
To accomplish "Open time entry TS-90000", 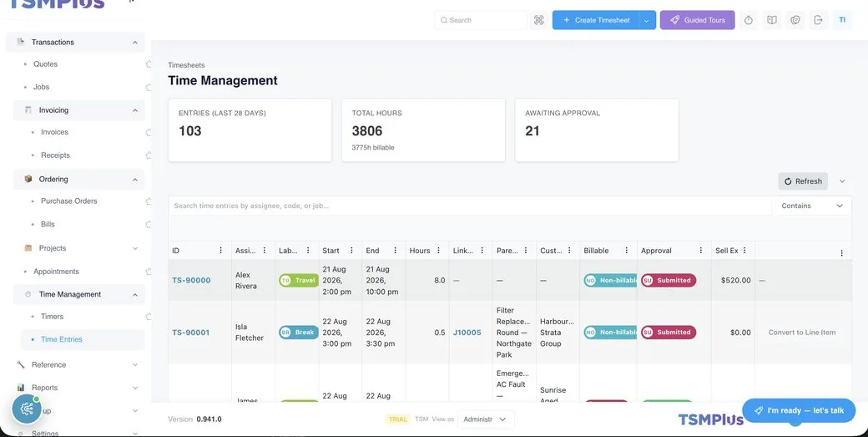I will click(x=191, y=280).
